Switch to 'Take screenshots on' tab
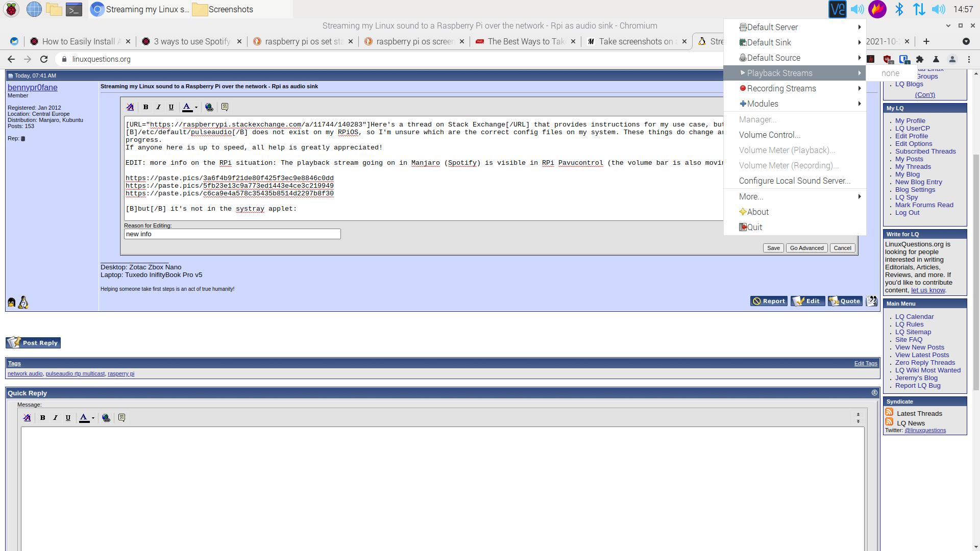This screenshot has width=980, height=551. [636, 41]
